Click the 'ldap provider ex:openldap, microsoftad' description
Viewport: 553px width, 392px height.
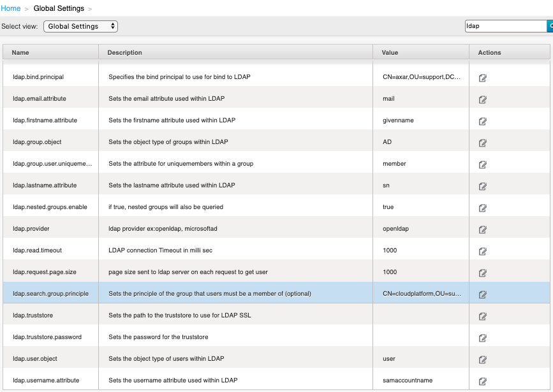click(x=163, y=229)
